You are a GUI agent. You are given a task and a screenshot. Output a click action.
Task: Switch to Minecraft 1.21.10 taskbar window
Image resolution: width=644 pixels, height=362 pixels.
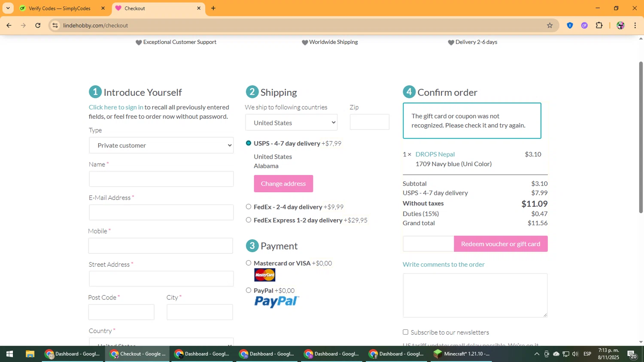[x=462, y=354]
